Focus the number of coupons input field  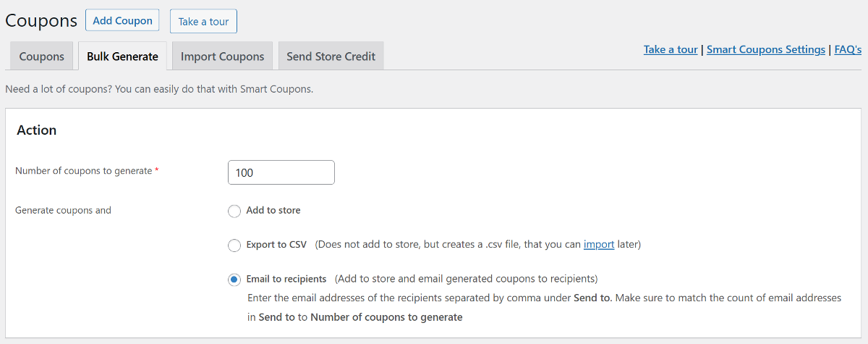[x=281, y=172]
